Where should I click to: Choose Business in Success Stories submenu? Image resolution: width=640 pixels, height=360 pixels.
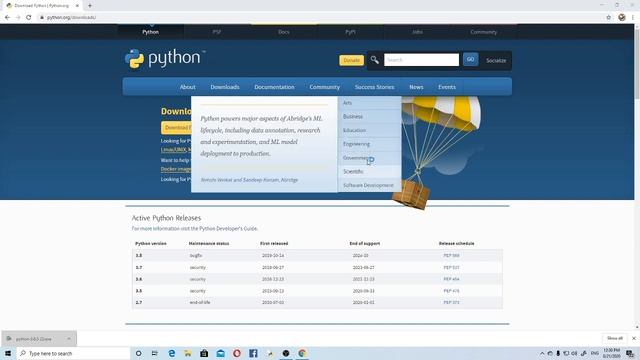[369, 116]
